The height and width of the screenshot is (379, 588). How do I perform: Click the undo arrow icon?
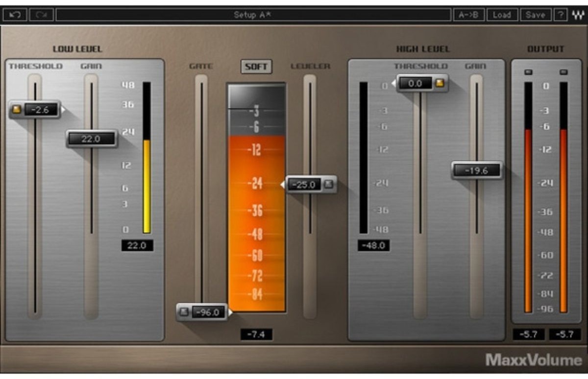pyautogui.click(x=15, y=15)
